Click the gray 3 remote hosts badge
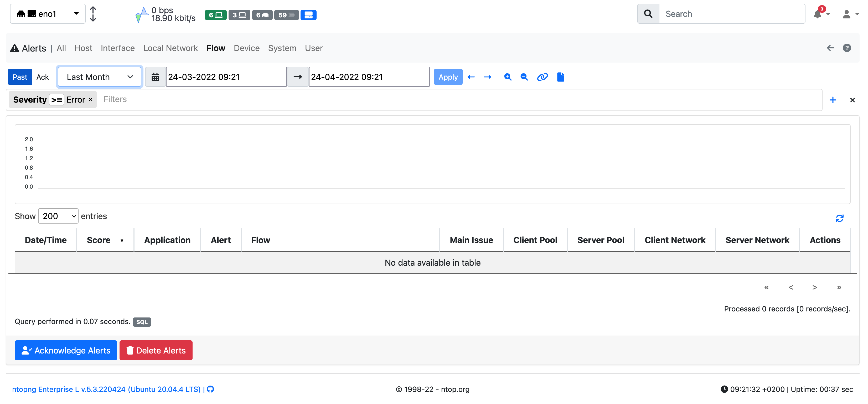The height and width of the screenshot is (404, 868). click(x=239, y=15)
